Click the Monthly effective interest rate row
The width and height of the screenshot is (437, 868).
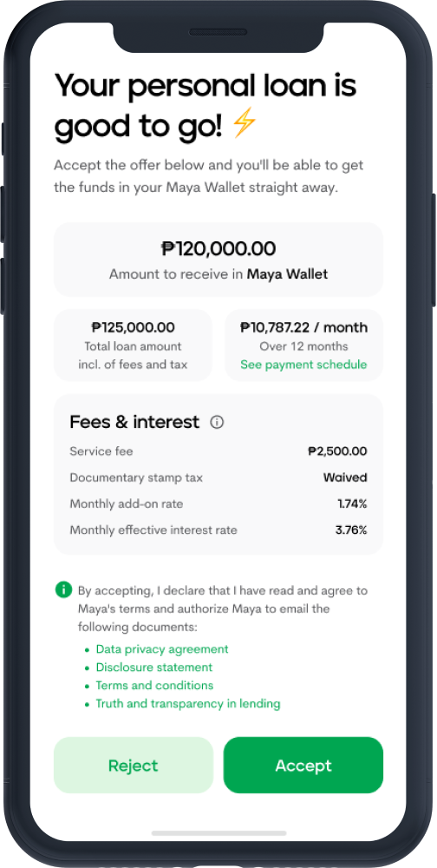218,530
